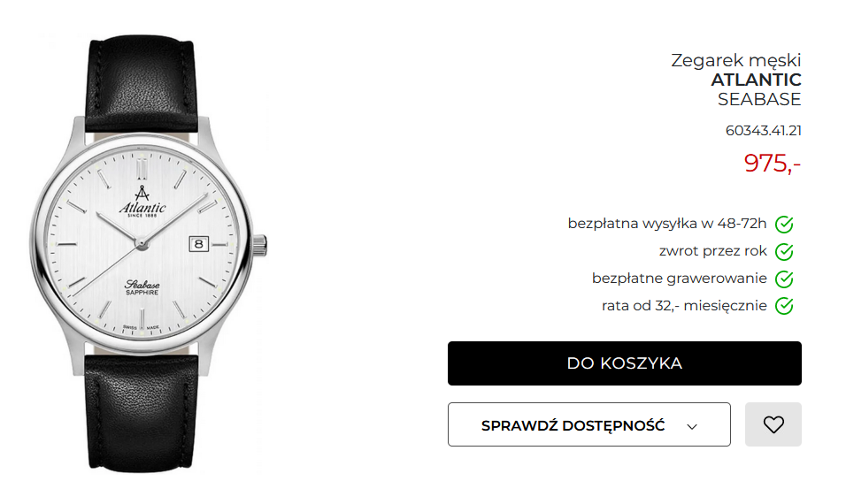Viewport: 846px width, 504px height.
Task: Click the bezpłatne grawerowanie text
Action: 680,279
